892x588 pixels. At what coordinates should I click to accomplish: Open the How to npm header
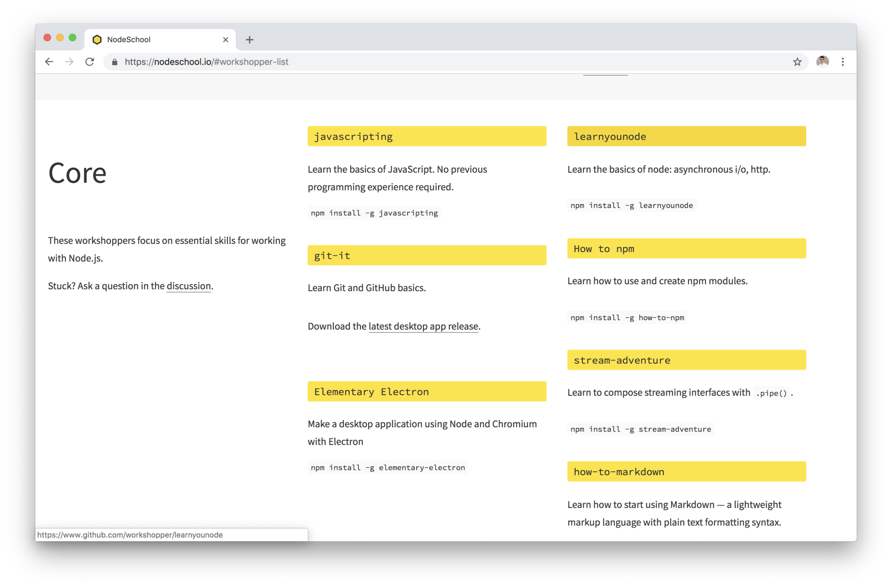point(686,248)
